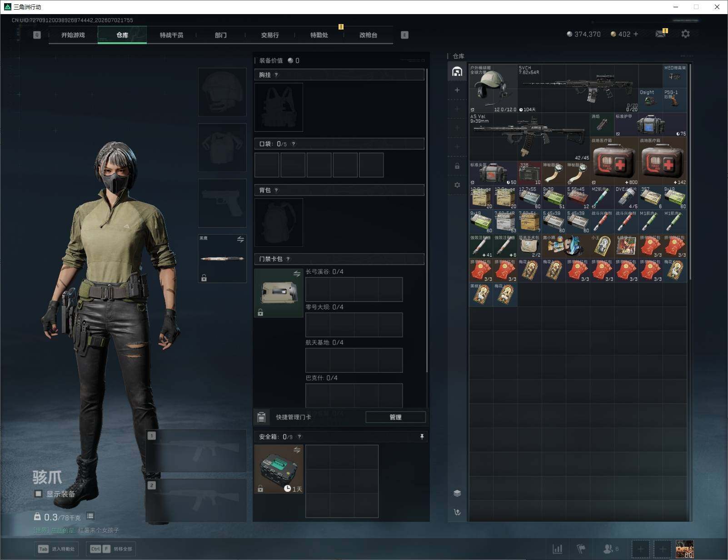Open the main warehouse storage tab icon
This screenshot has width=728, height=560.
coord(457,72)
